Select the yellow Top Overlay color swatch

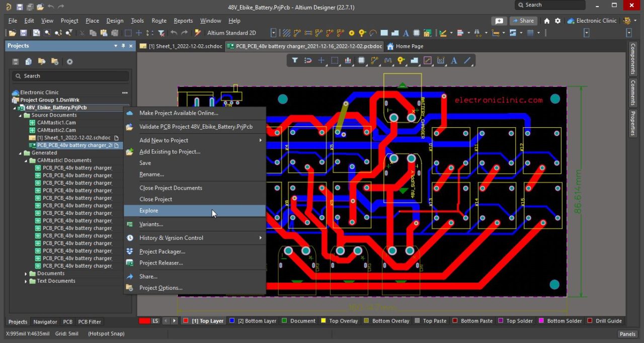click(323, 321)
